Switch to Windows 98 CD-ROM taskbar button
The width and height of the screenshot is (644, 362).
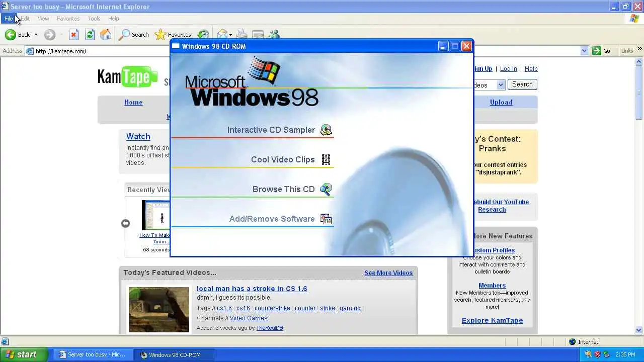pos(175,354)
